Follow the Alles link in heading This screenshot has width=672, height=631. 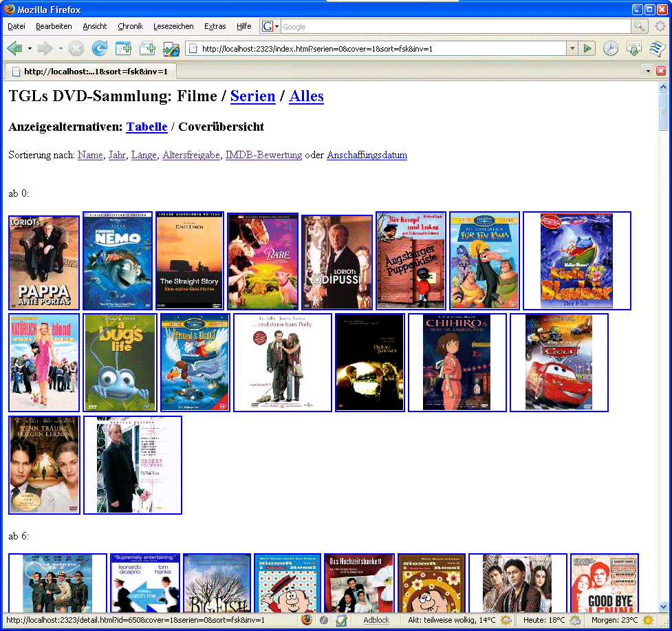307,96
